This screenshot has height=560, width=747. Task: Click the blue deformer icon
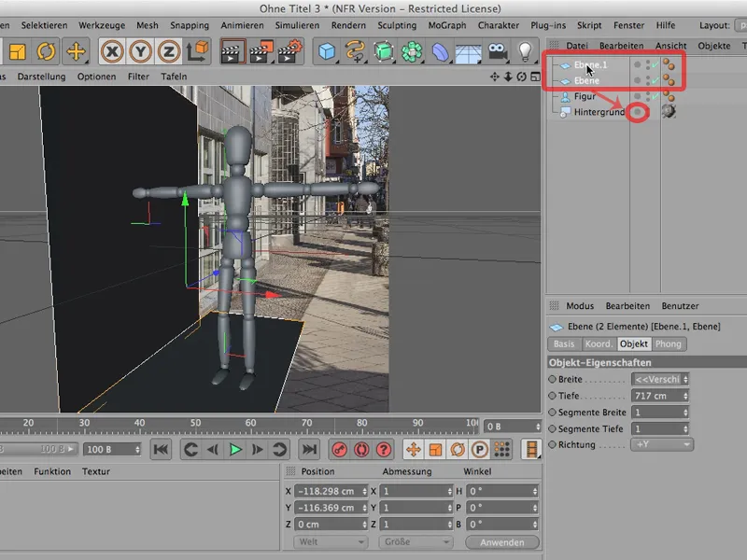click(440, 51)
